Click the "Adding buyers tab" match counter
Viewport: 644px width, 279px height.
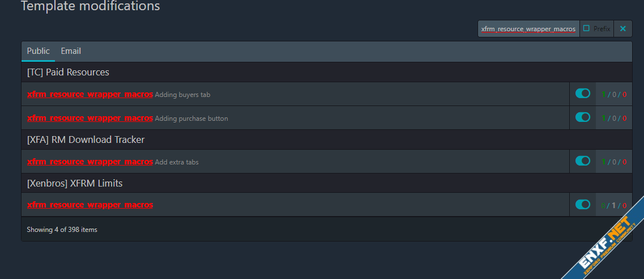(x=614, y=95)
